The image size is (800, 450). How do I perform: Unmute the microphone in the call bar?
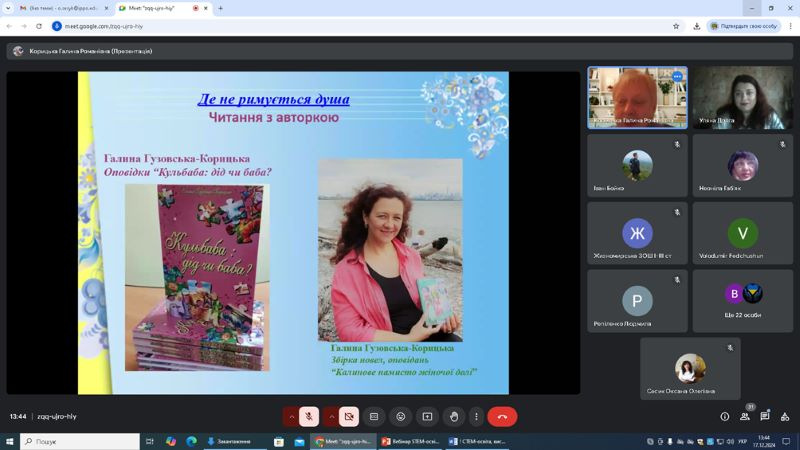click(309, 417)
